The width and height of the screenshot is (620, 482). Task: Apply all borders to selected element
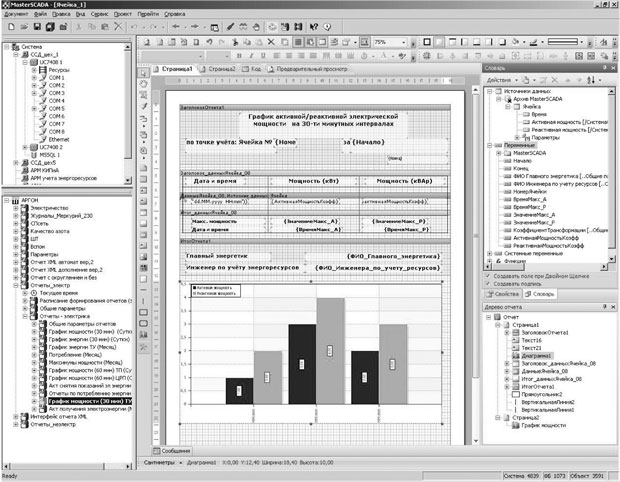(x=427, y=42)
